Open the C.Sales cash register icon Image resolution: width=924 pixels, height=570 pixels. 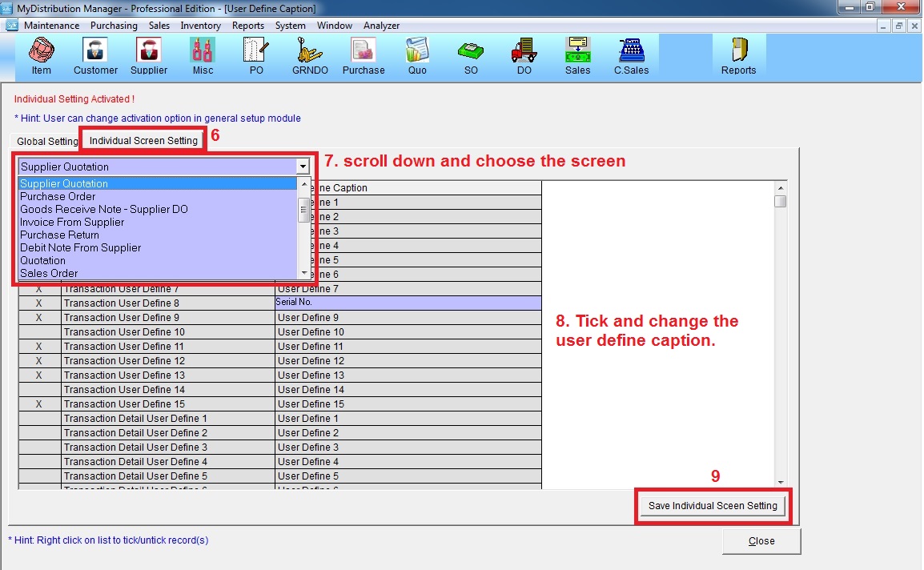pos(631,56)
